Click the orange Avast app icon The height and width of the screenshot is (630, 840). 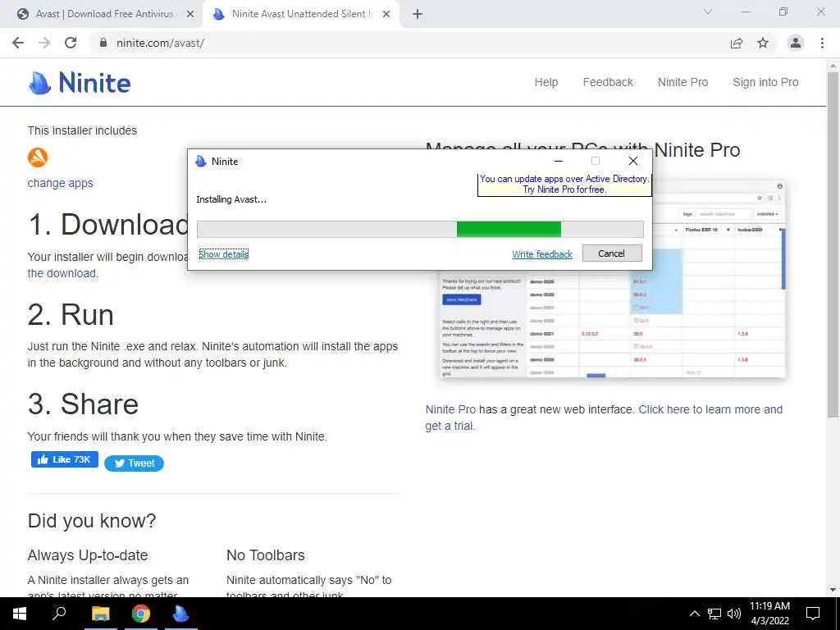38,157
